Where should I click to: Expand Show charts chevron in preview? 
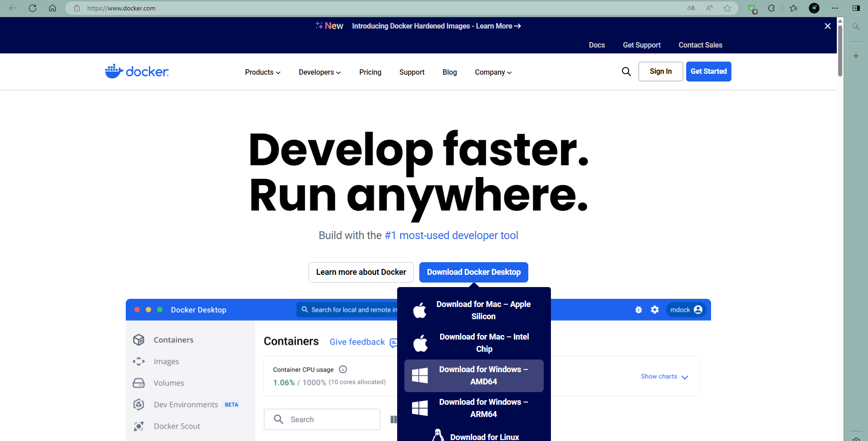[x=685, y=377]
